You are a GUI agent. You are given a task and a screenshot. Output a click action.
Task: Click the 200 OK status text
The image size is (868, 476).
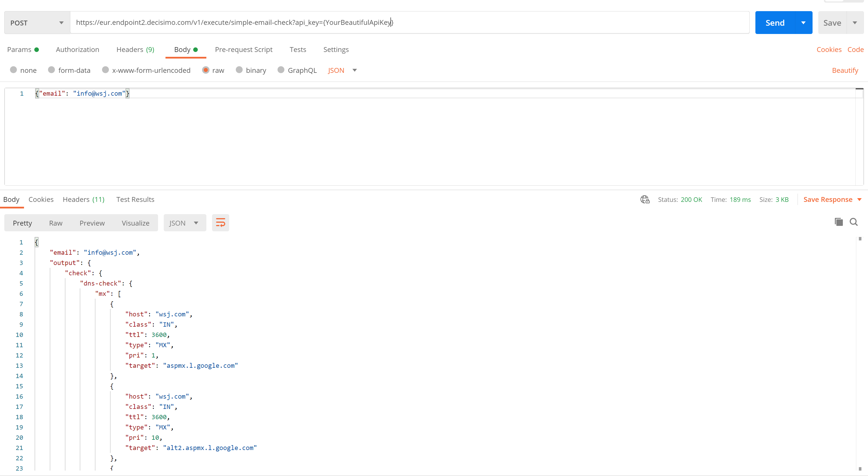(x=691, y=200)
